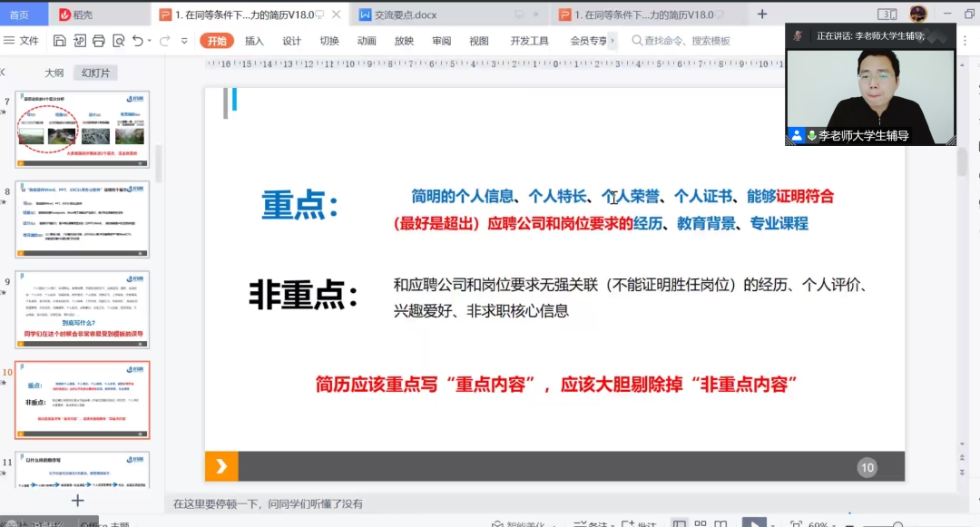Open a new tab with plus button
Image resolution: width=980 pixels, height=527 pixels.
[x=762, y=15]
